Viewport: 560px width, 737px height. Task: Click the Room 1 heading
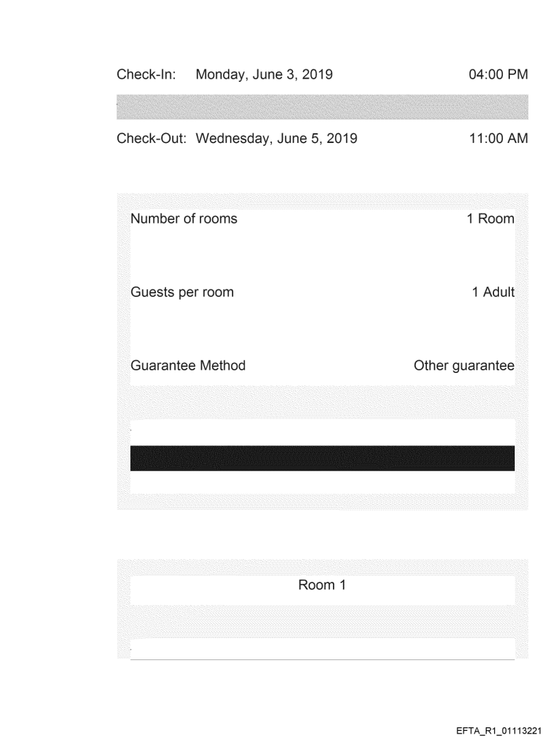tap(323, 586)
